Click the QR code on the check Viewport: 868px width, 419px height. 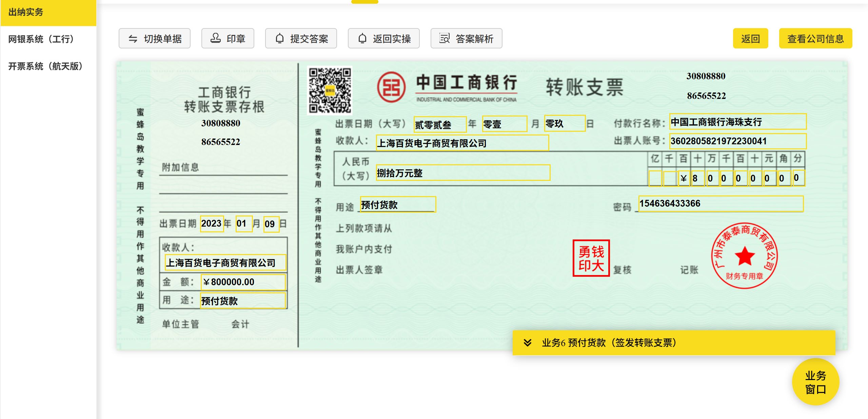330,90
